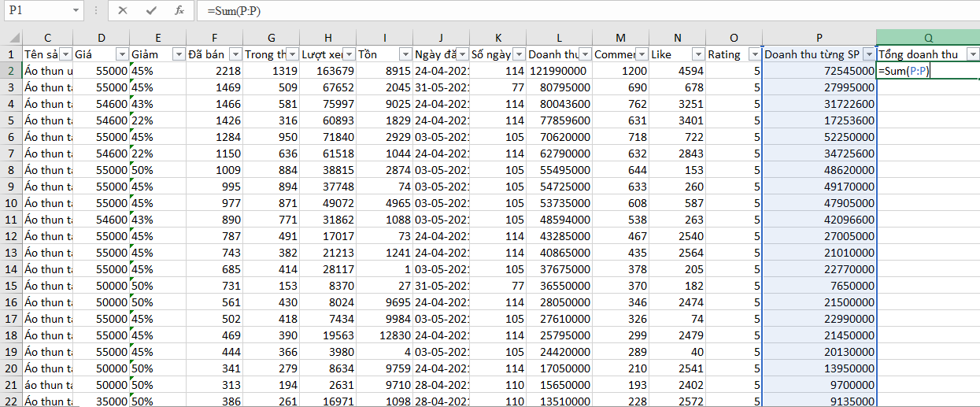Open filter dropdown for Giá column
The height and width of the screenshot is (407, 980).
pyautogui.click(x=121, y=54)
